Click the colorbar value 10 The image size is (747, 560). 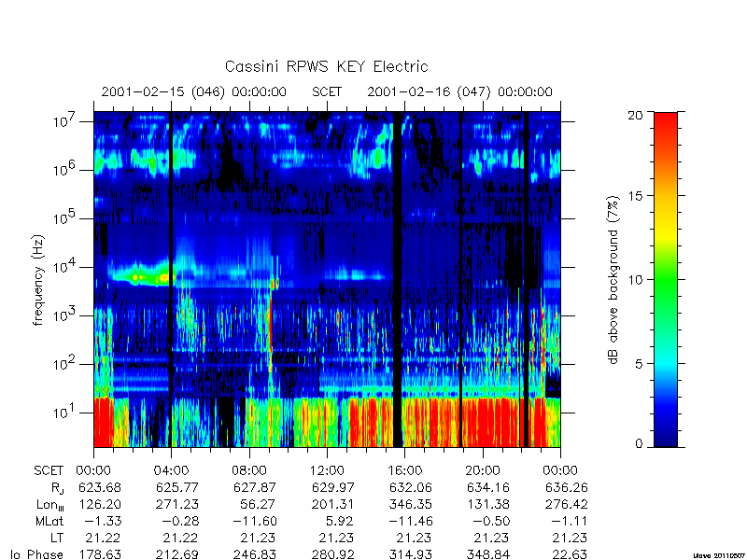pyautogui.click(x=635, y=279)
